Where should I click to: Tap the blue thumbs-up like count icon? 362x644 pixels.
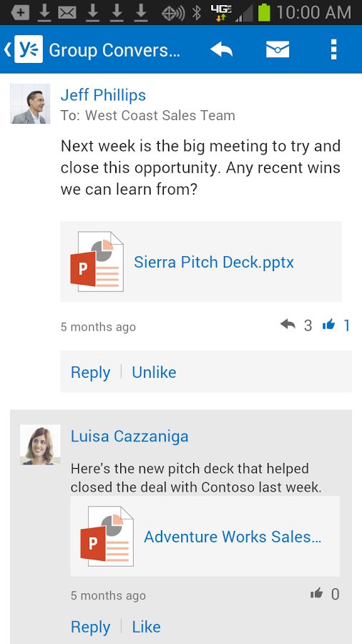click(328, 326)
